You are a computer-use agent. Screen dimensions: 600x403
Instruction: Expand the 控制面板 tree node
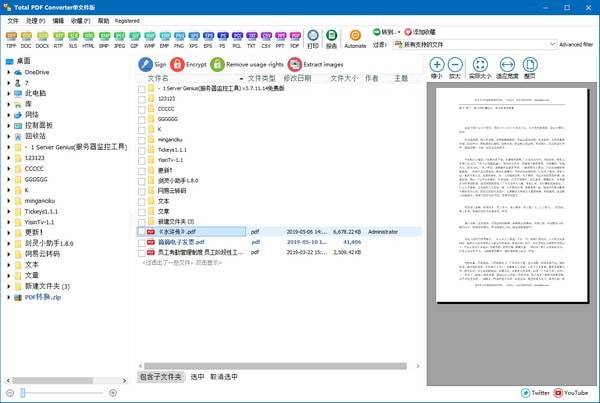[8, 126]
